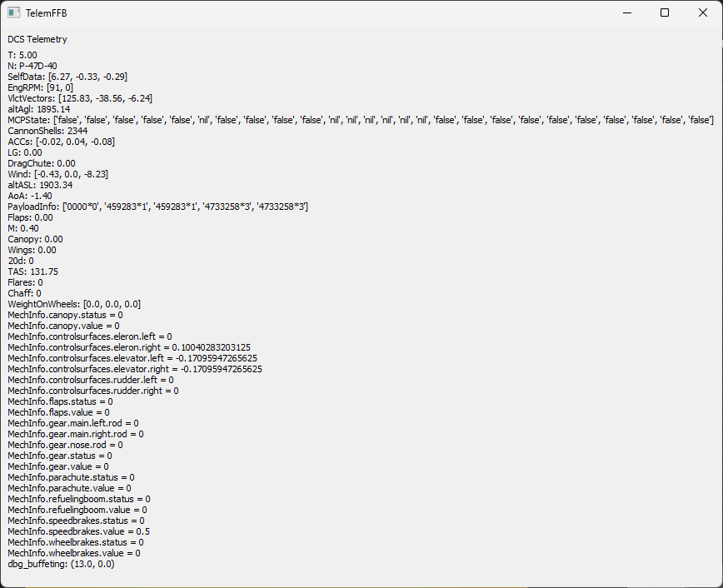Close the TelemFFB window

click(703, 12)
